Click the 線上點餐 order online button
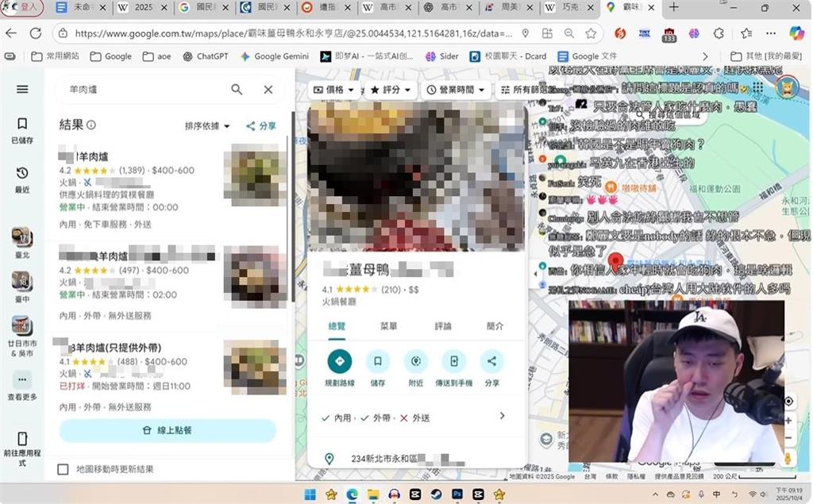 coord(168,430)
